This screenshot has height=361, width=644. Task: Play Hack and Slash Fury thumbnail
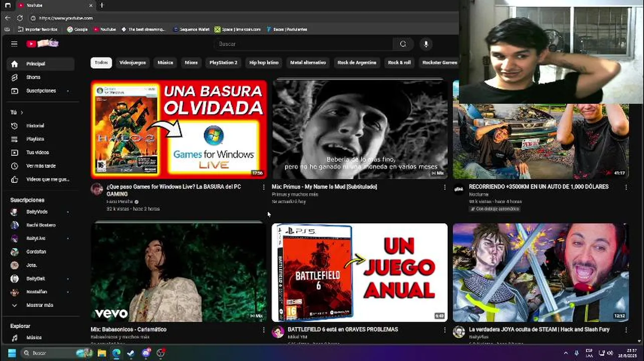click(x=541, y=272)
